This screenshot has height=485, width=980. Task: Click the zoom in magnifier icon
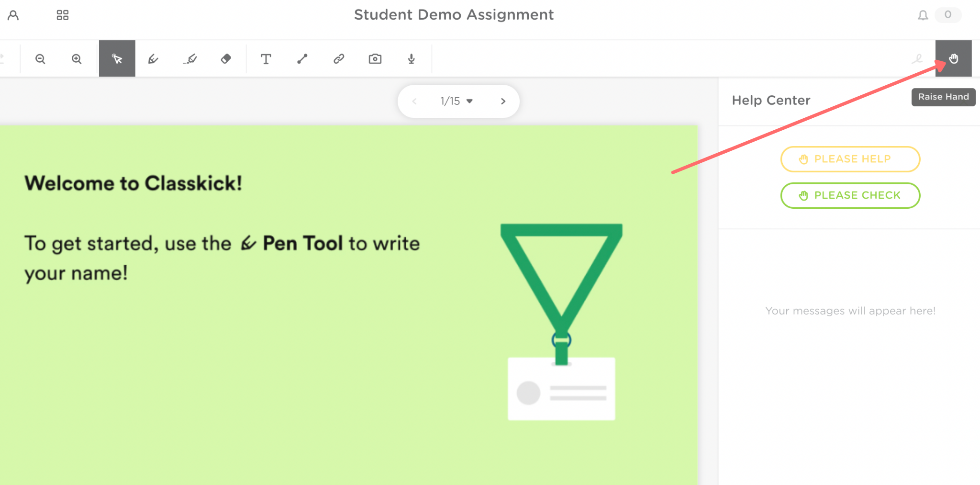coord(77,59)
